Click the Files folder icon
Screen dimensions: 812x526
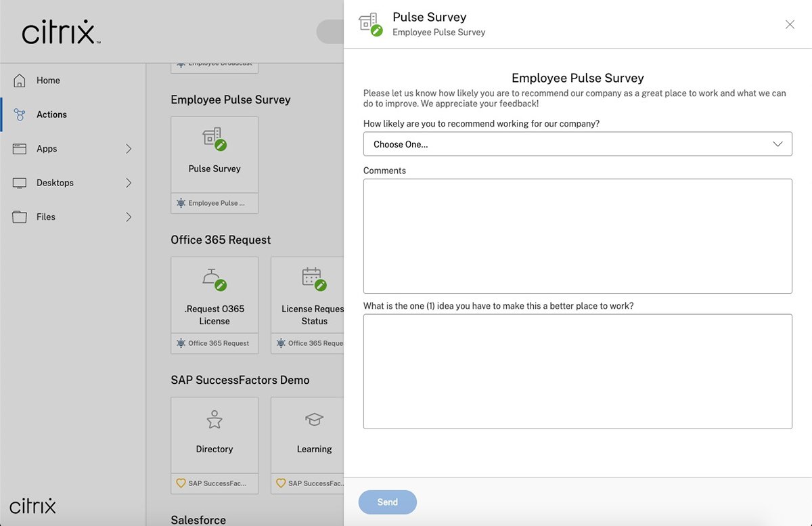(20, 217)
